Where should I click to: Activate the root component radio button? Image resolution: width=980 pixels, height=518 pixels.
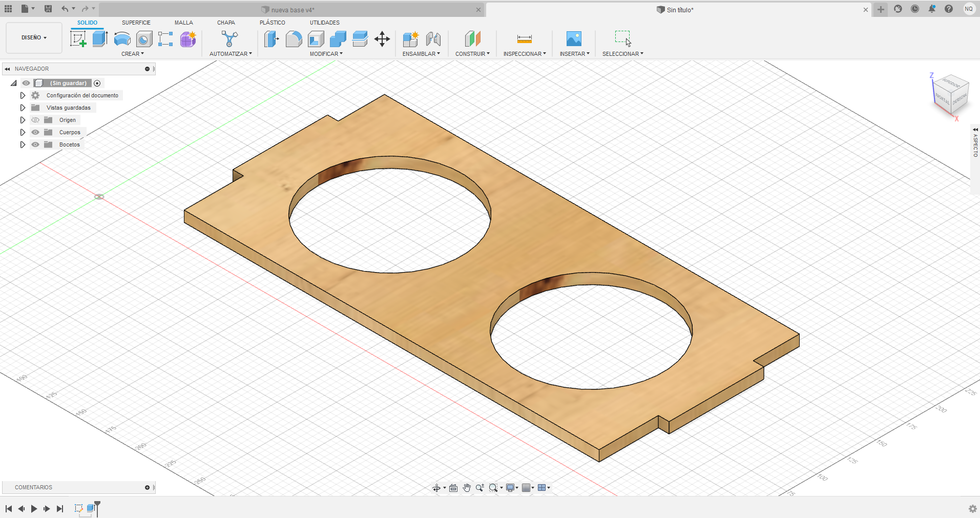[97, 83]
